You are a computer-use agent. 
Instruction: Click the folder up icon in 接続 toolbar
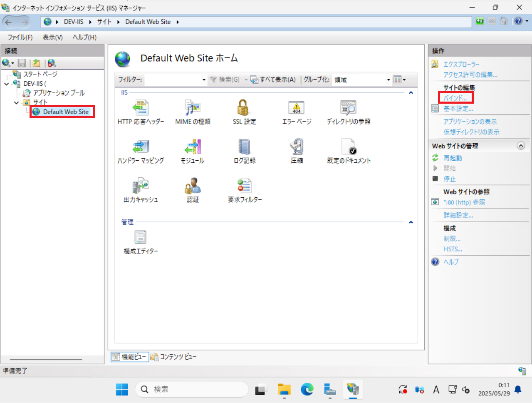click(37, 63)
